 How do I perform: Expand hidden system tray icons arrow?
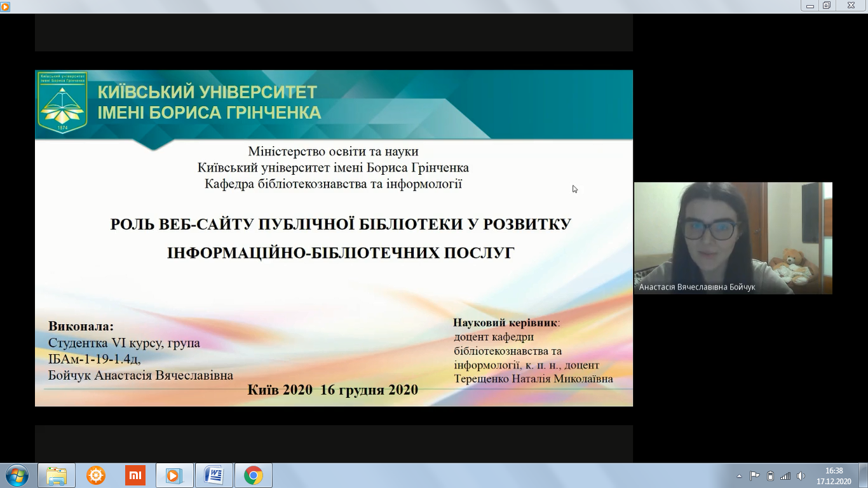739,476
